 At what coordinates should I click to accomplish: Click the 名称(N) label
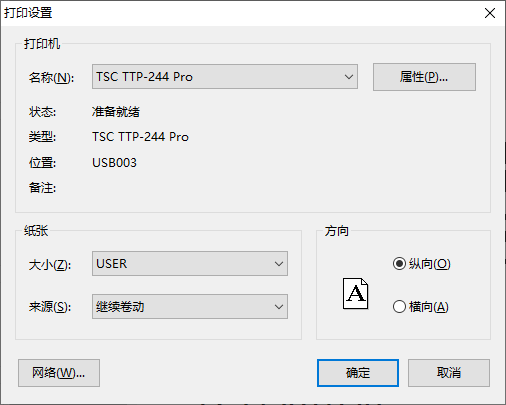coord(51,78)
